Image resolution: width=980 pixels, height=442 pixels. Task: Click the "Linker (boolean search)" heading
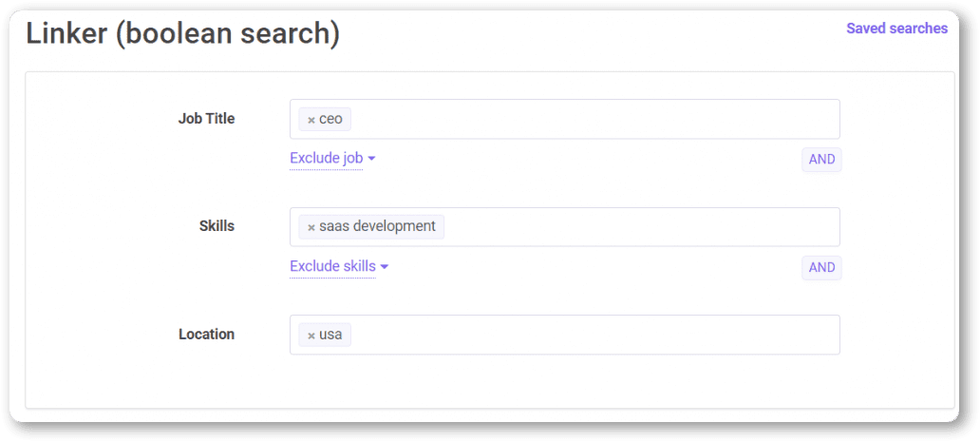click(x=182, y=33)
